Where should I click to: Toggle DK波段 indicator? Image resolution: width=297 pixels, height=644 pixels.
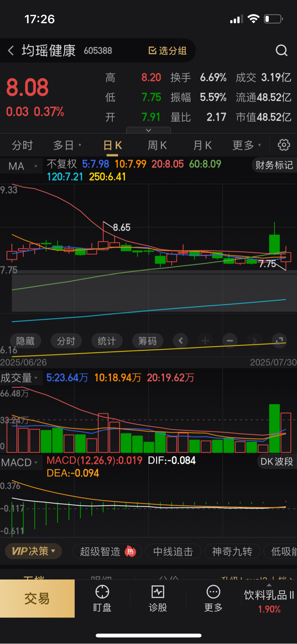coord(277,462)
